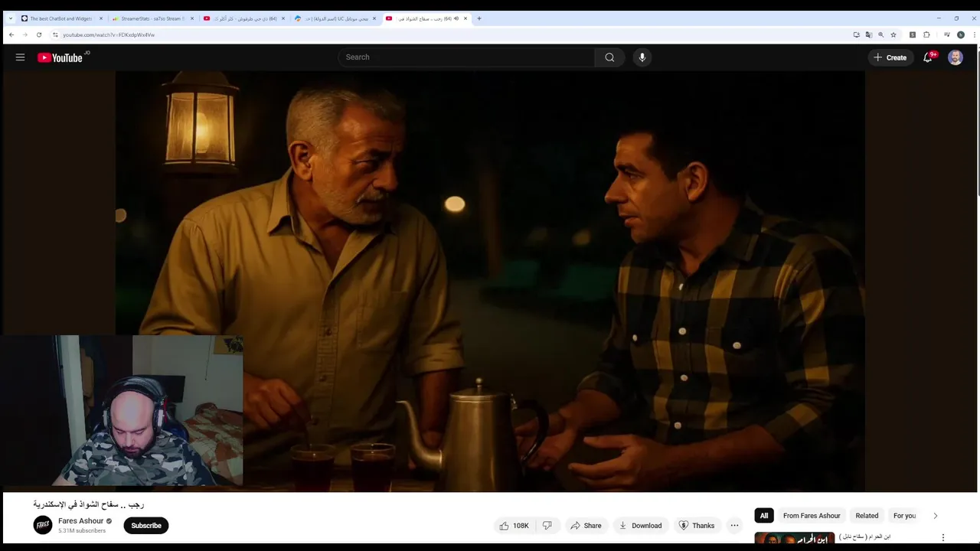980x551 pixels.
Task: Open Chrome profile avatar
Action: click(x=961, y=34)
